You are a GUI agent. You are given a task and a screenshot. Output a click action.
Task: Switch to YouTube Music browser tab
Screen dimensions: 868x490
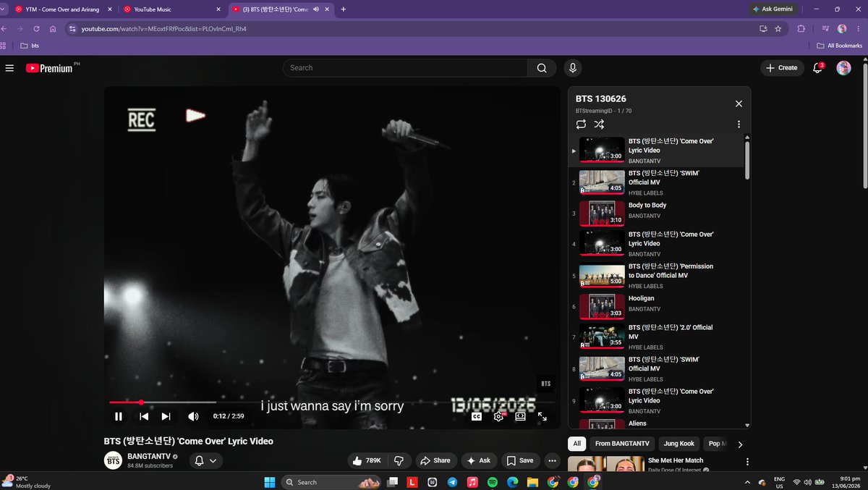click(171, 9)
